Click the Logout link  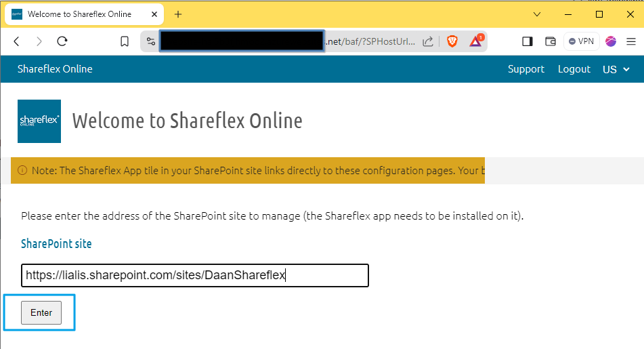(x=574, y=69)
